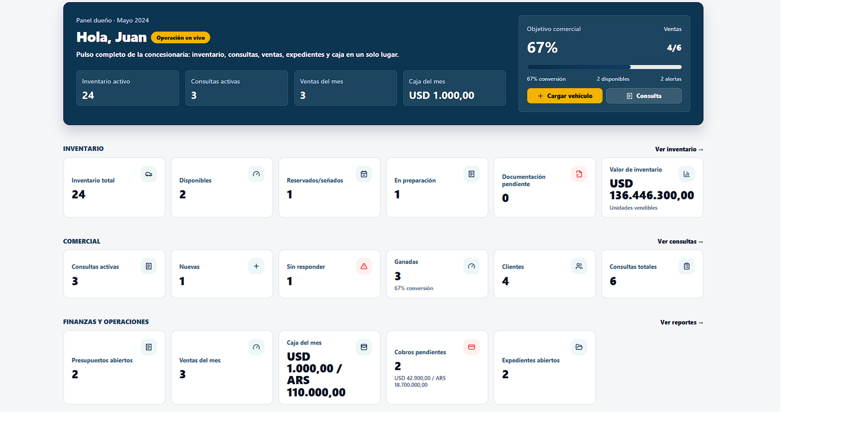Viewport: 868px width, 422px height.
Task: Click the folder icon on Expedientes abiertos card
Action: click(x=579, y=347)
